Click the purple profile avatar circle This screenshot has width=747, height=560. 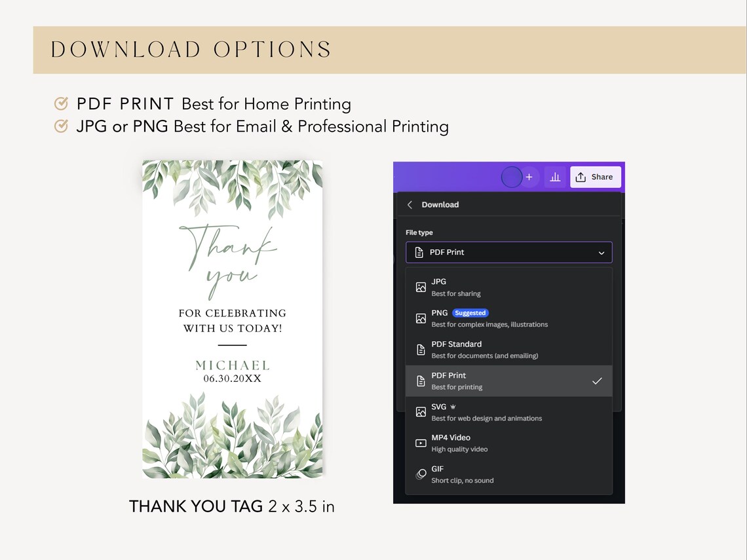[x=512, y=177]
